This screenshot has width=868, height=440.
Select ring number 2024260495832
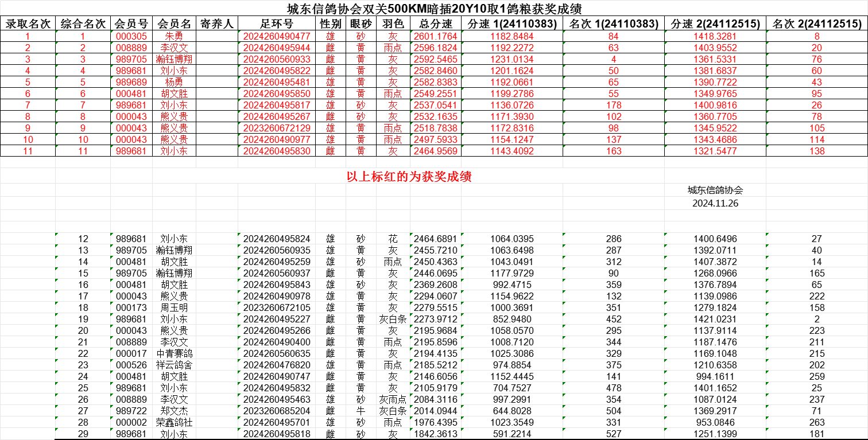[277, 388]
